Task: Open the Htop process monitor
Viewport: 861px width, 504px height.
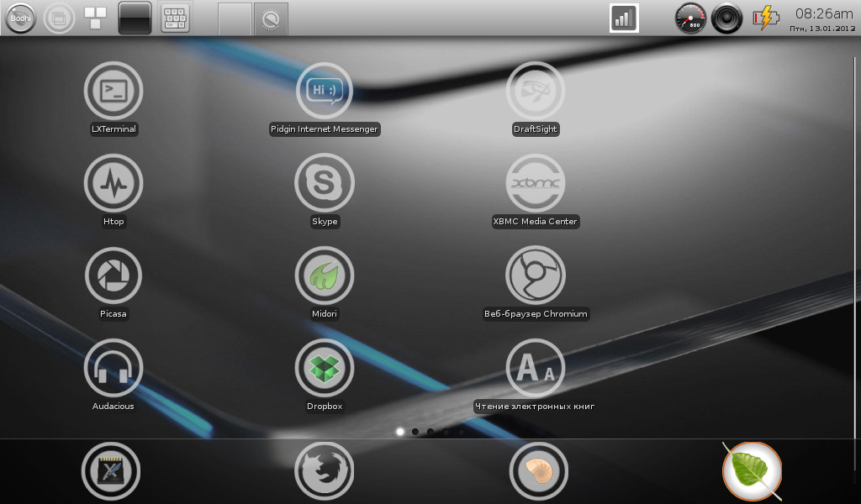Action: tap(114, 182)
